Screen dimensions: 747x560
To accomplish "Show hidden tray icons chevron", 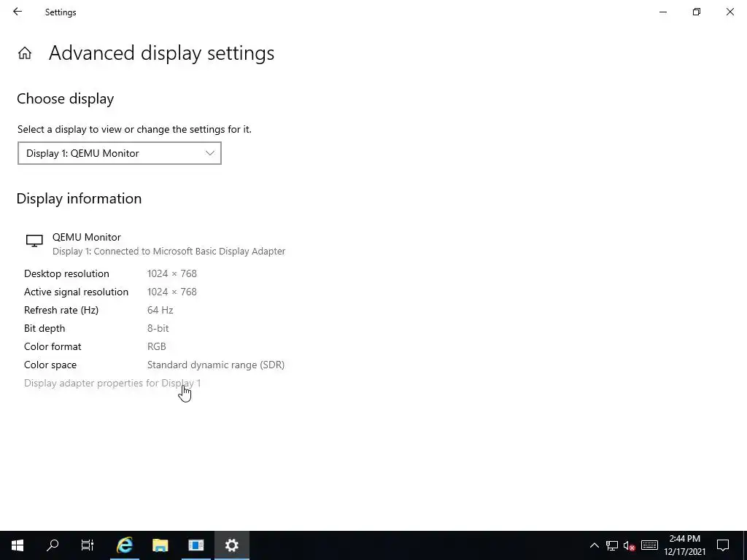I will [x=594, y=545].
